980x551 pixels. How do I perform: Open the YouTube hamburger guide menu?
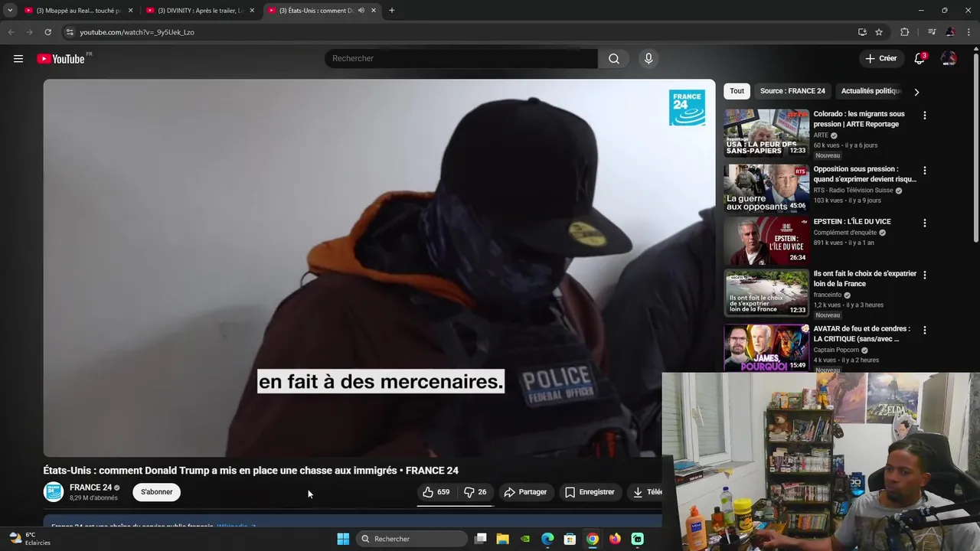point(18,59)
